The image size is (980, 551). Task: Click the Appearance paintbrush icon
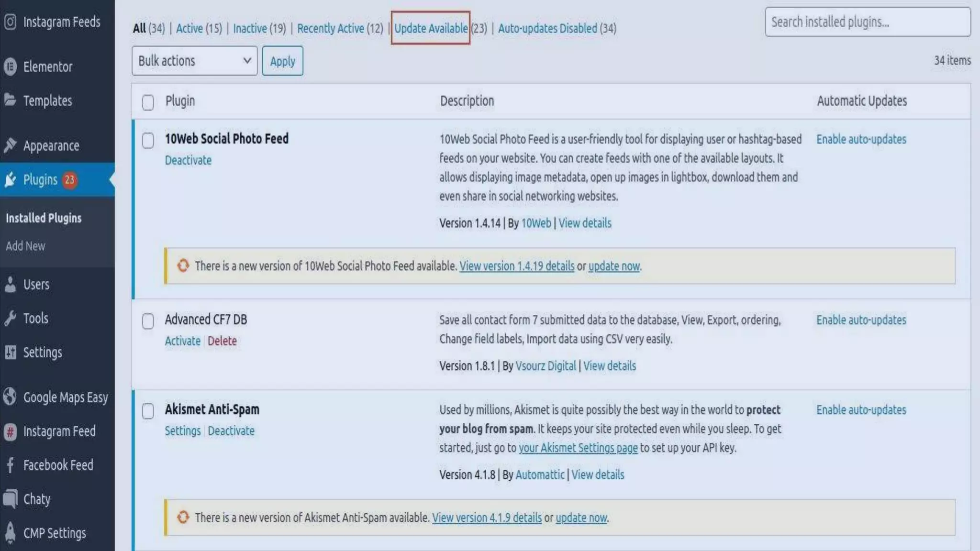(x=10, y=145)
